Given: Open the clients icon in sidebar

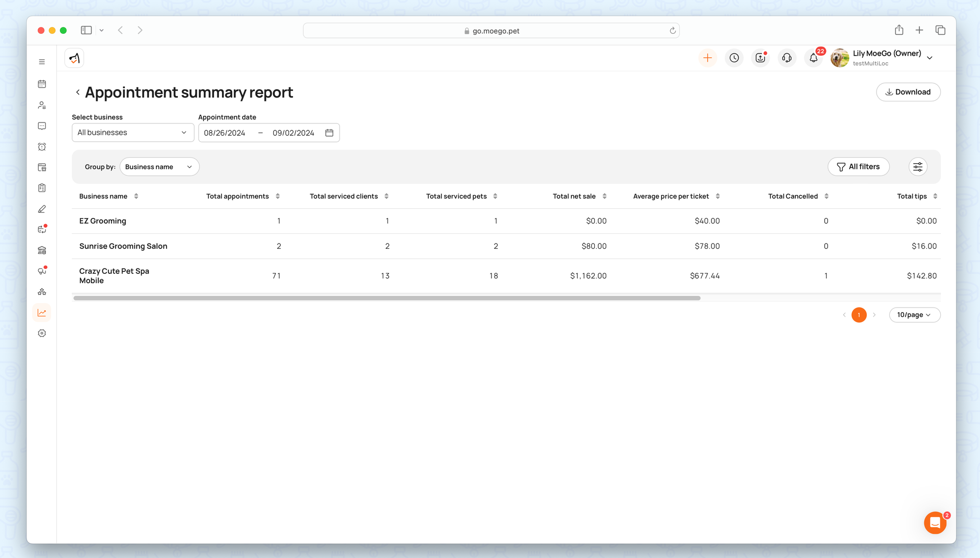Looking at the screenshot, I should 42,105.
